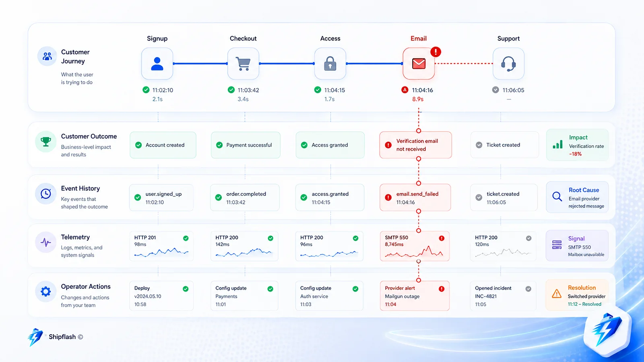The height and width of the screenshot is (362, 644).
Task: Click the Checkout stage label
Action: pyautogui.click(x=243, y=39)
